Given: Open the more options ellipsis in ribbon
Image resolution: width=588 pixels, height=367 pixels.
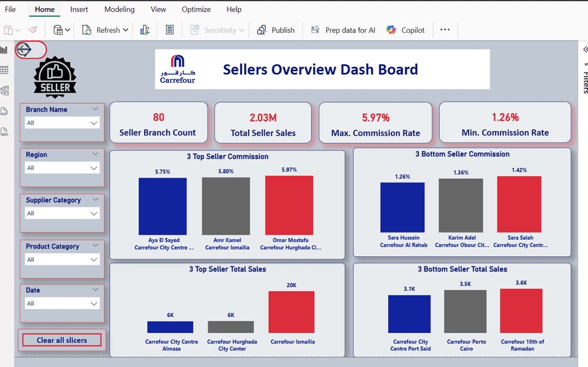Looking at the screenshot, I should tap(445, 30).
